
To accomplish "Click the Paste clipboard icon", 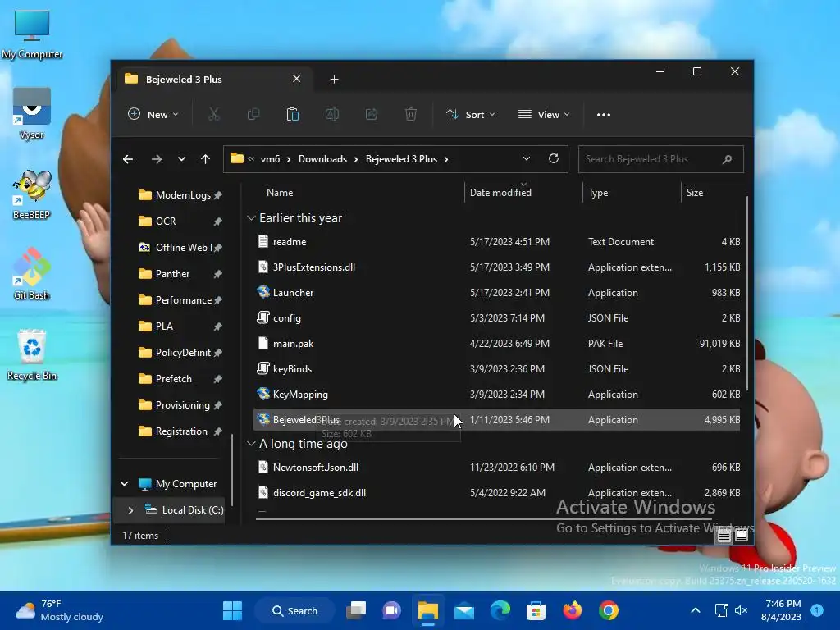I will pos(293,114).
